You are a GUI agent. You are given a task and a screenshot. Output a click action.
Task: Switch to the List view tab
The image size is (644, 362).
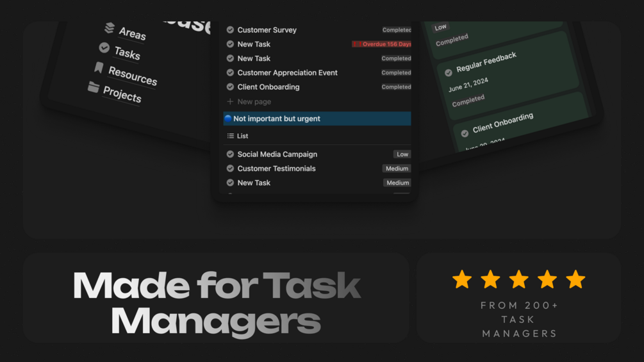(x=238, y=136)
